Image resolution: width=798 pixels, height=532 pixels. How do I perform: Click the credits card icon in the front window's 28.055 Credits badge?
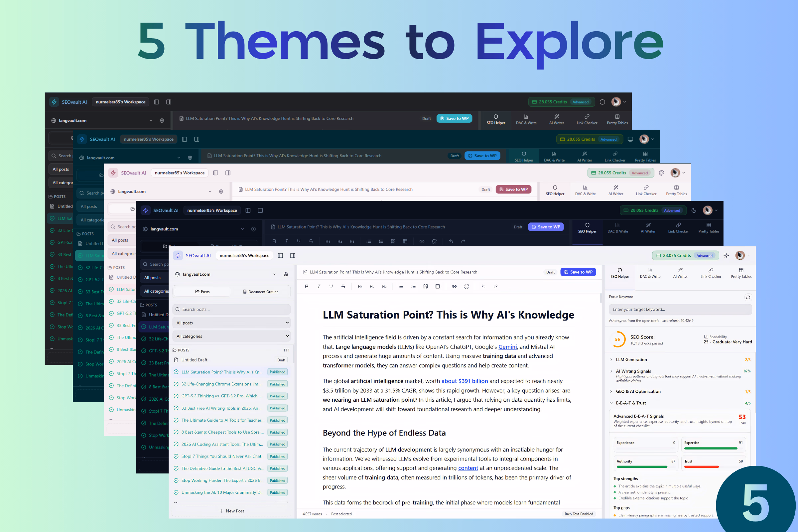click(658, 255)
